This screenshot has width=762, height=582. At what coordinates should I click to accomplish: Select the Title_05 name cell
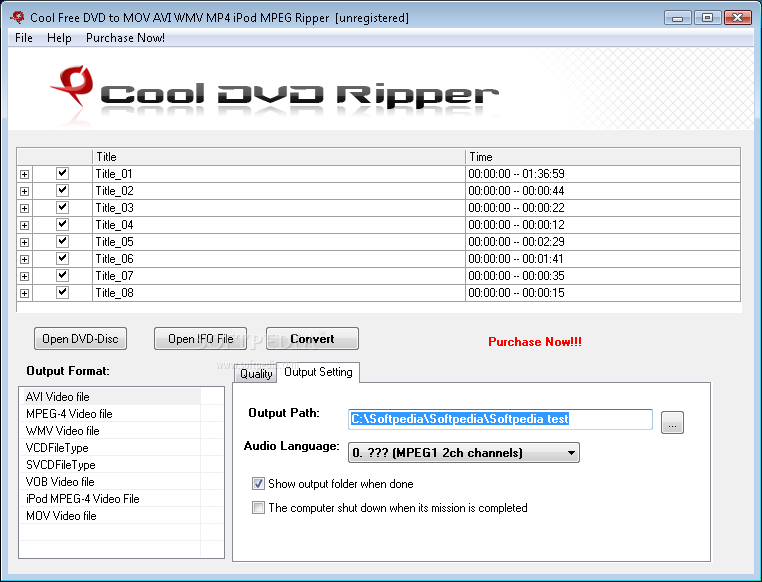coord(279,242)
